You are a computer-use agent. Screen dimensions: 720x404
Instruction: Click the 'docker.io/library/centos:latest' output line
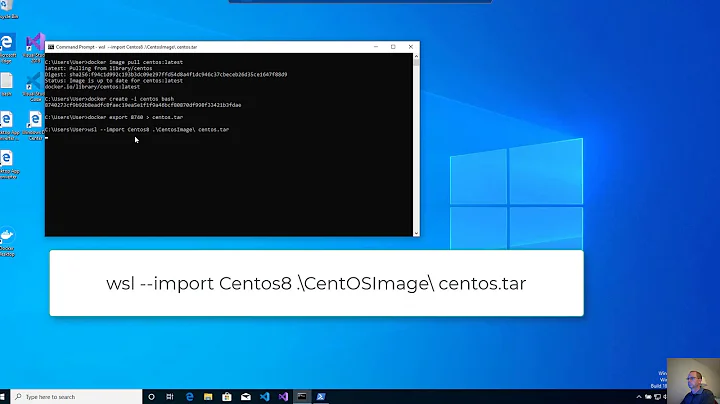[x=93, y=86]
